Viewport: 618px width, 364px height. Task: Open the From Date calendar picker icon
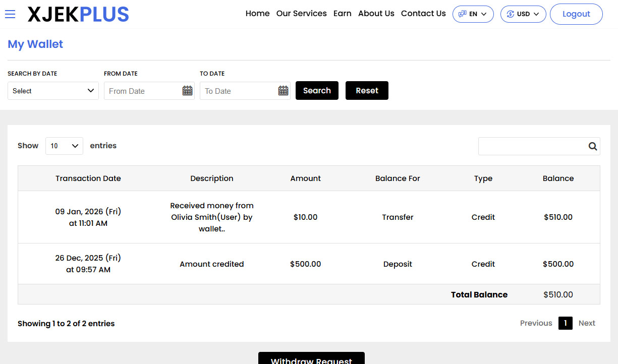pos(187,91)
